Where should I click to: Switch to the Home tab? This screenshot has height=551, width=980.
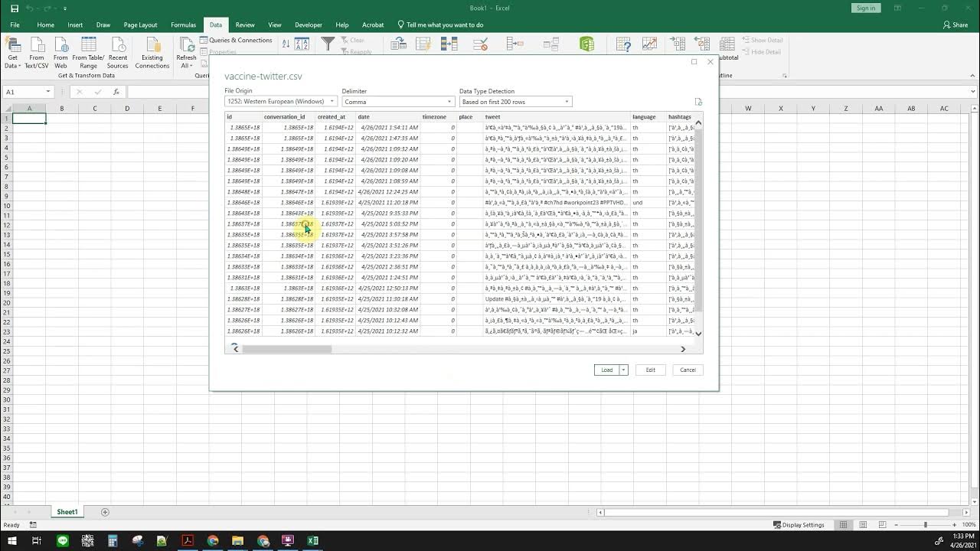[45, 24]
